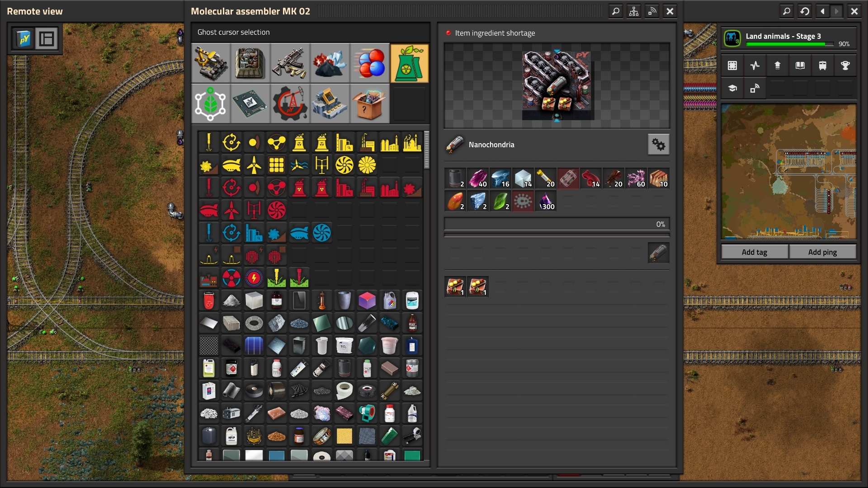868x488 pixels.
Task: Click the Add ping button
Action: 822,252
